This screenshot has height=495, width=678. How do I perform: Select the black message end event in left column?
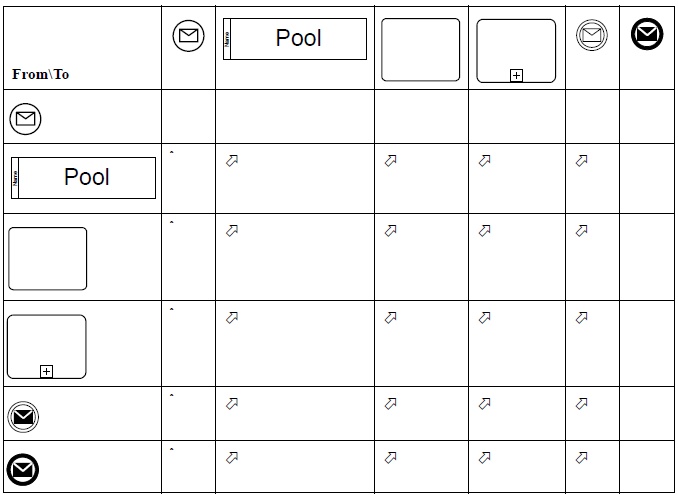pyautogui.click(x=23, y=468)
